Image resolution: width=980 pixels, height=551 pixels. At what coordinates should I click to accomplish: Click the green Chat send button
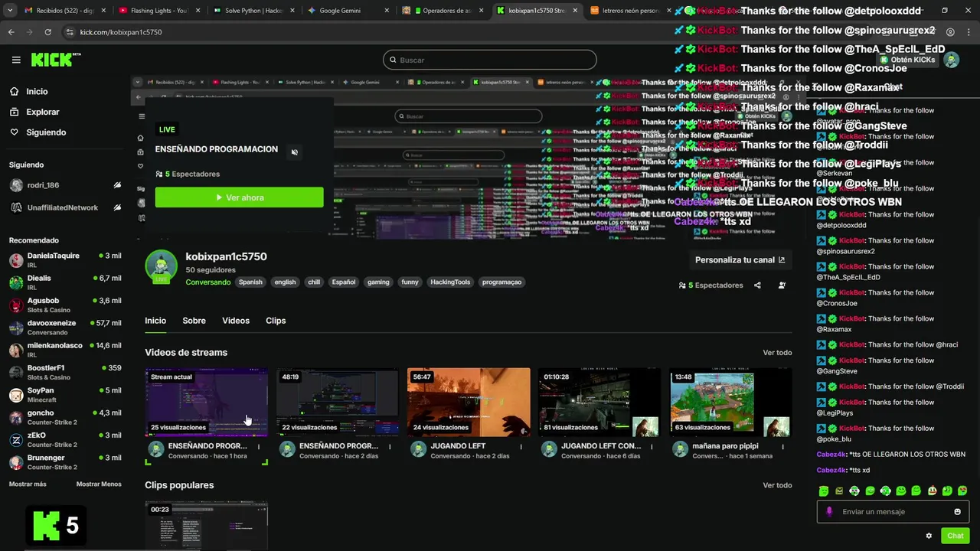pyautogui.click(x=955, y=536)
